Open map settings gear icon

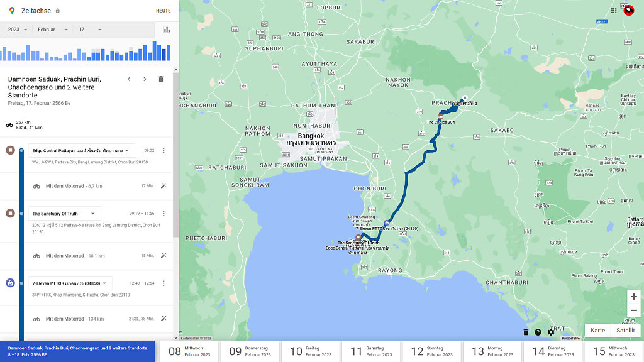[x=551, y=332]
